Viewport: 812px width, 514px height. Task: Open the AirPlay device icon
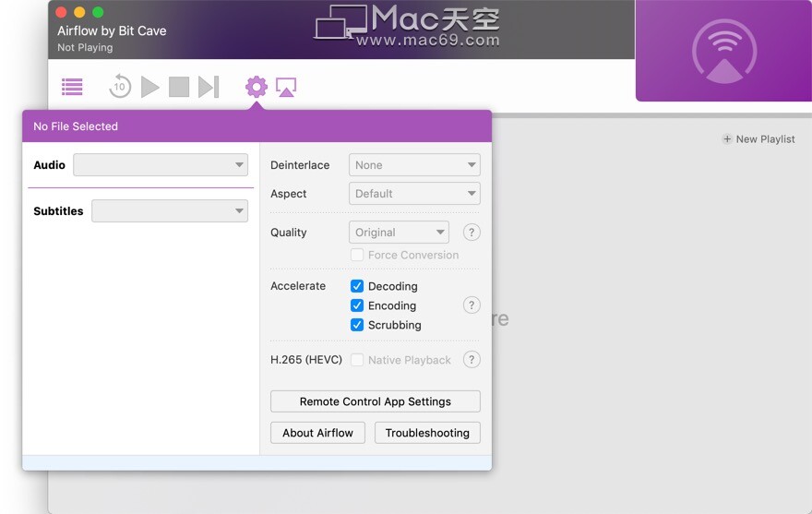286,87
